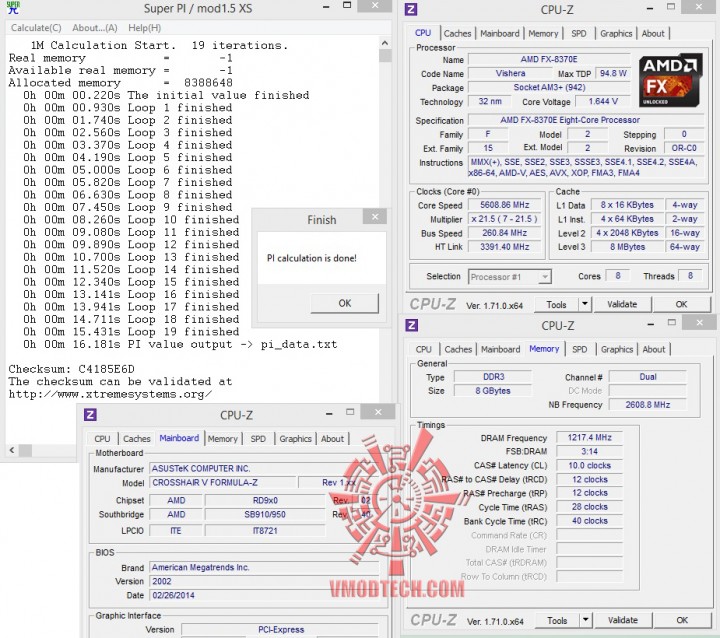Click the NB Frequency 2608.8 MHz value
The height and width of the screenshot is (638, 720).
coord(647,405)
